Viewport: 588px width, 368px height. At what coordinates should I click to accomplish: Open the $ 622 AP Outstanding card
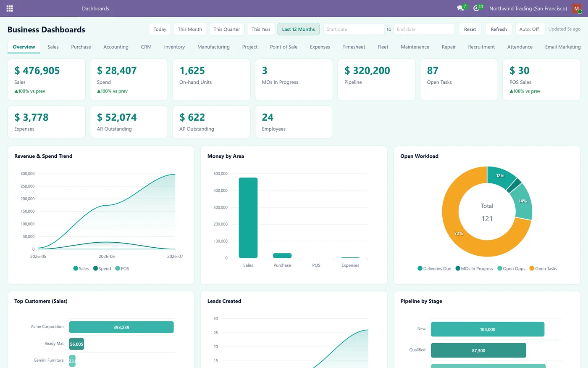coord(211,122)
